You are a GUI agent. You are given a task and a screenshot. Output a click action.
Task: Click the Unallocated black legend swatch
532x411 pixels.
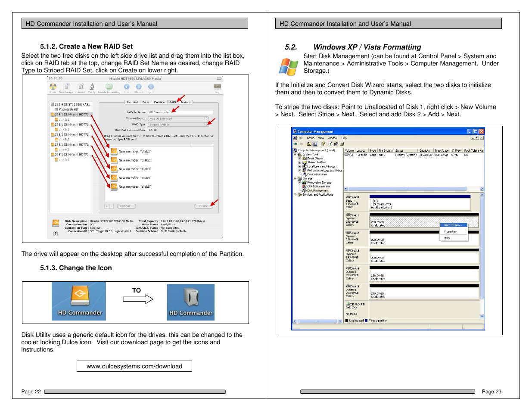(x=346, y=321)
